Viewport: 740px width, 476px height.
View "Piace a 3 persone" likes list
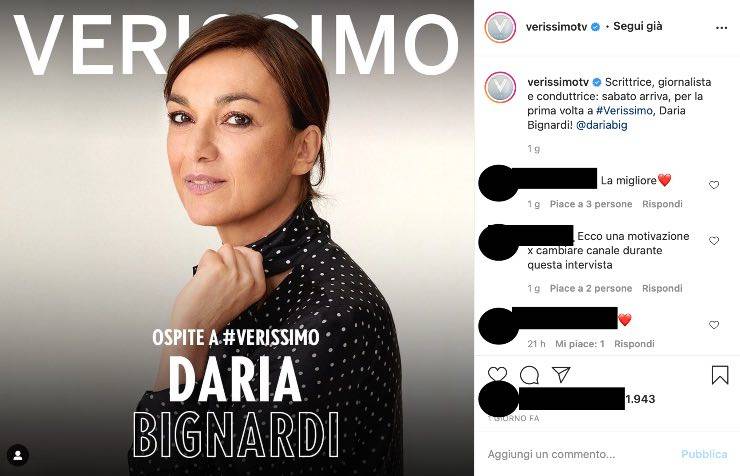[591, 204]
